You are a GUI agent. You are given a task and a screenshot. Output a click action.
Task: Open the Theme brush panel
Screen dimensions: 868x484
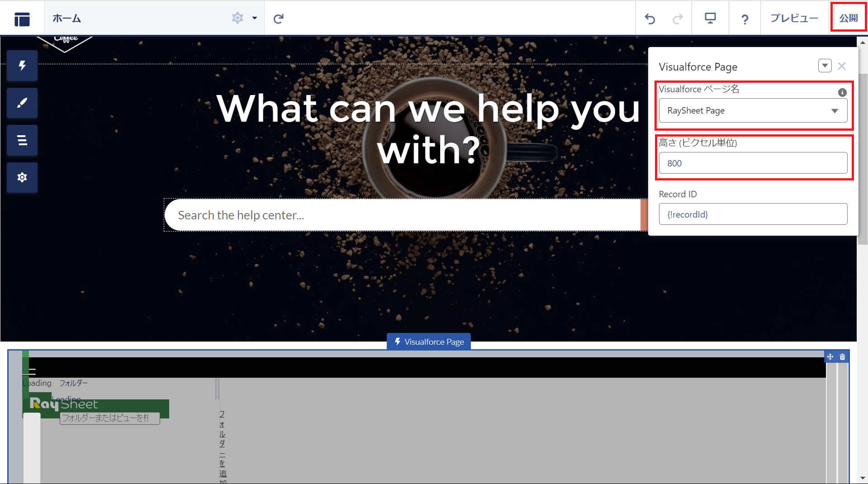pyautogui.click(x=22, y=103)
